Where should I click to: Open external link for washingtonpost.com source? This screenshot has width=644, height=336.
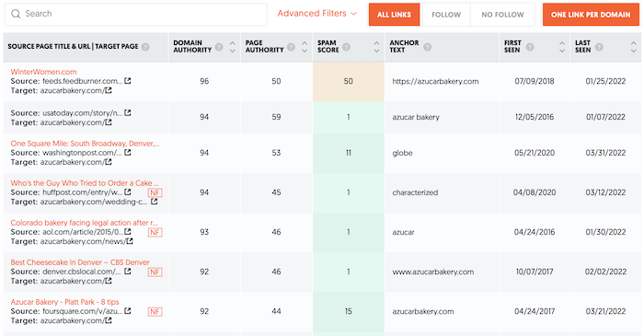point(128,153)
